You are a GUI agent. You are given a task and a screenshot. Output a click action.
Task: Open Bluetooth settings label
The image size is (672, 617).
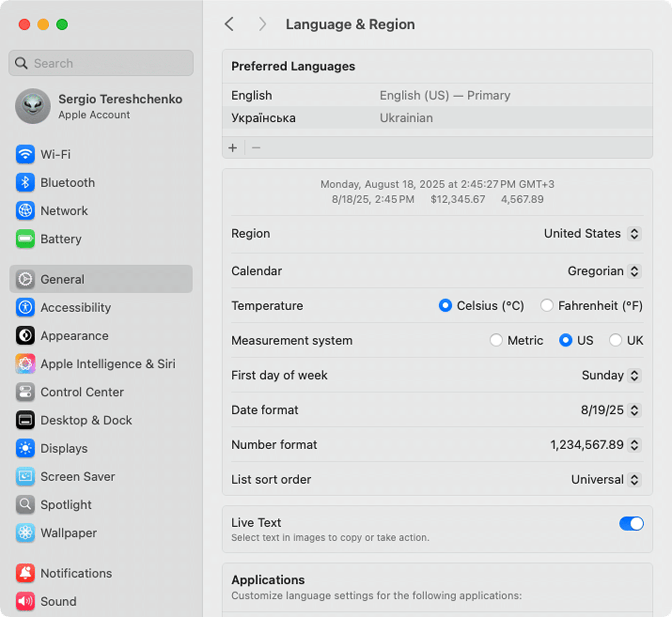pos(68,183)
